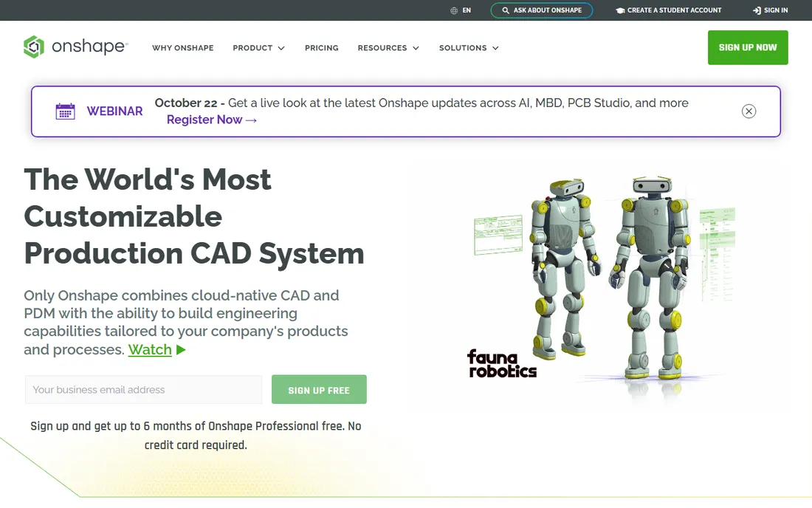812x508 pixels.
Task: Expand the Solutions menu chevron
Action: [x=495, y=48]
